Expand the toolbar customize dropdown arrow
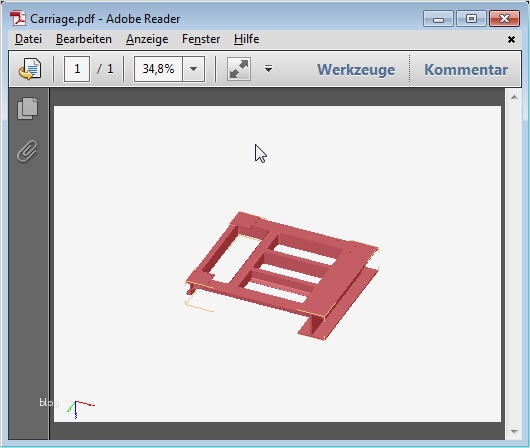 coord(268,69)
